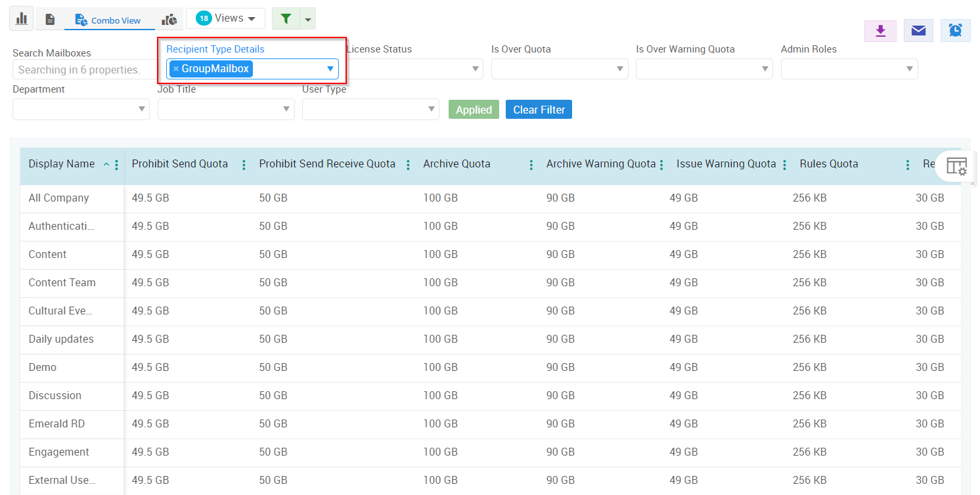Click the purple download export icon
Viewport: 980px width, 495px height.
coord(880,31)
